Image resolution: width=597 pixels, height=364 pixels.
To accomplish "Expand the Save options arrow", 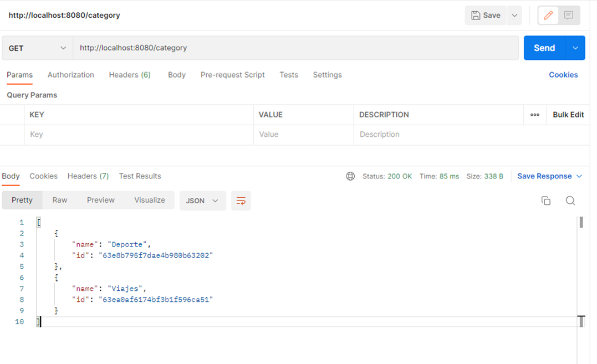I will click(x=514, y=16).
